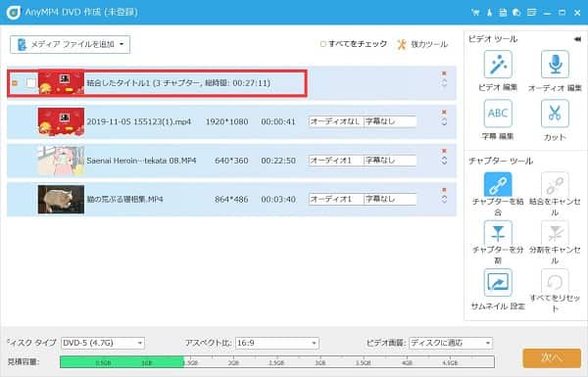Click the register key icon in title bar
Viewport: 588px width, 377px height.
(489, 13)
